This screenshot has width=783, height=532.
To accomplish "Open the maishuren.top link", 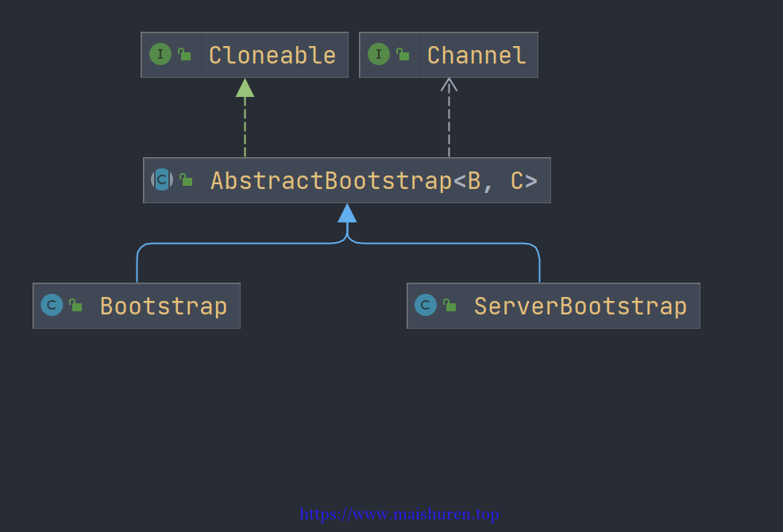I will 399,514.
